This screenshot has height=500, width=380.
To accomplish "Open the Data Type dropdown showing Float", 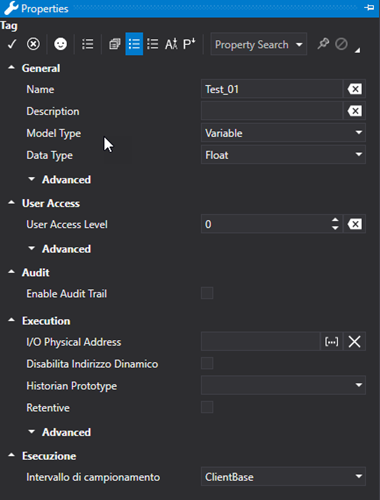I will 283,155.
